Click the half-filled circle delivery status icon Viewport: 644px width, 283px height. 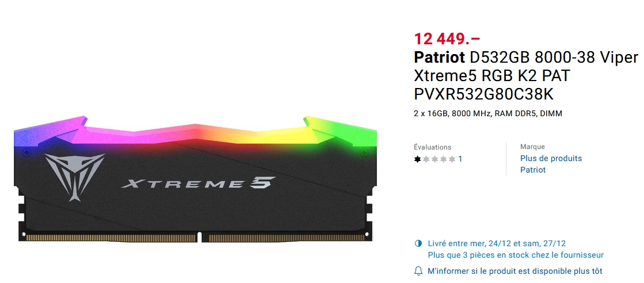(418, 243)
